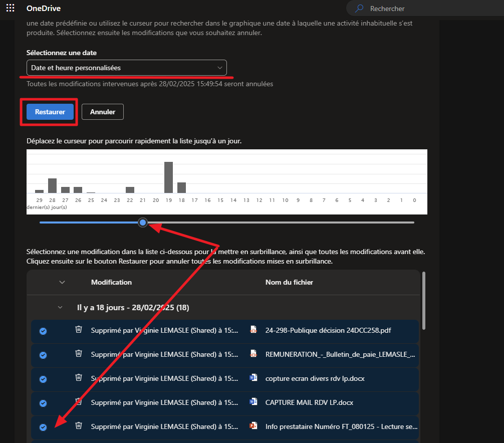This screenshot has height=443, width=504.
Task: Open the OneDrive home link
Action: point(44,9)
